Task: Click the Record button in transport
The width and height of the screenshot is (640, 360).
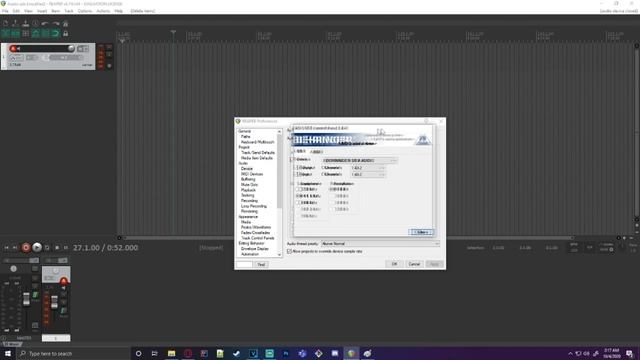Action: click(x=26, y=247)
